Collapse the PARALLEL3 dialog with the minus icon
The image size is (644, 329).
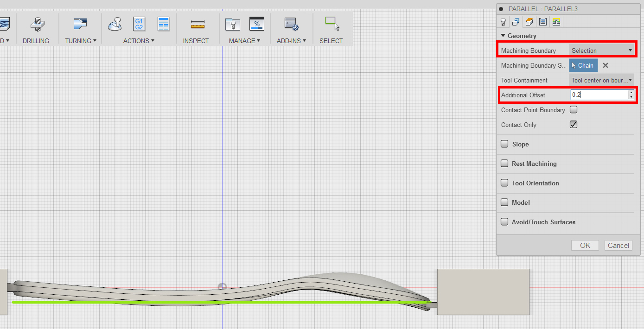click(x=501, y=9)
